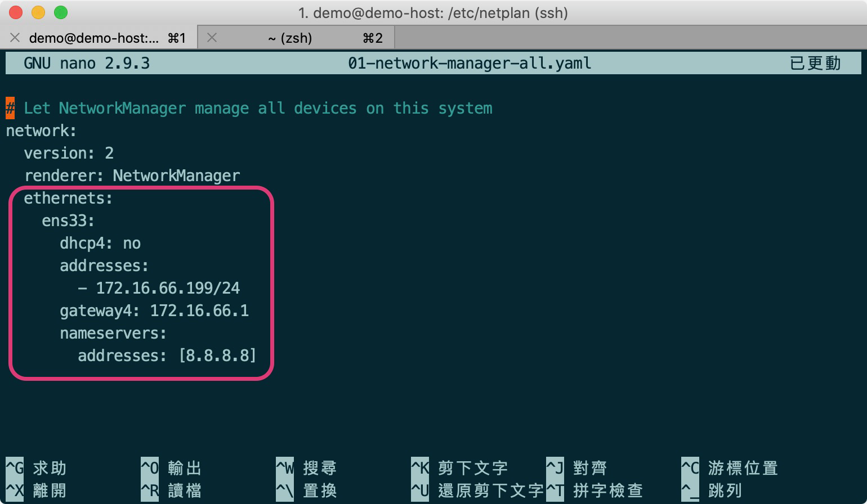Close the demo@demo-host tab
Image resolution: width=867 pixels, height=504 pixels.
[15, 38]
